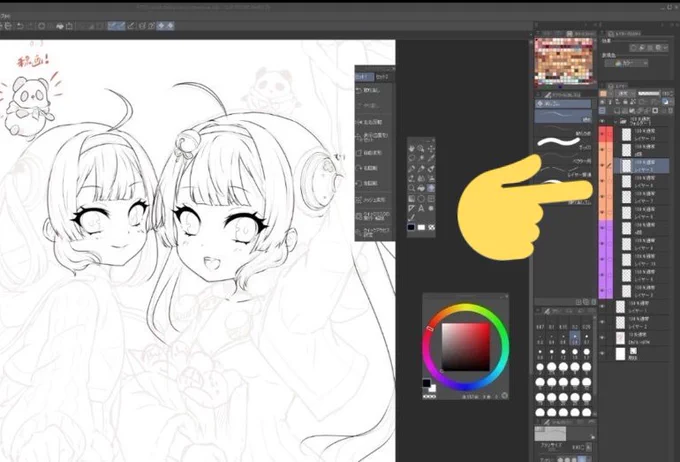Toggle Snap to ruler in command bar
This screenshot has height=462, width=680.
(x=111, y=26)
